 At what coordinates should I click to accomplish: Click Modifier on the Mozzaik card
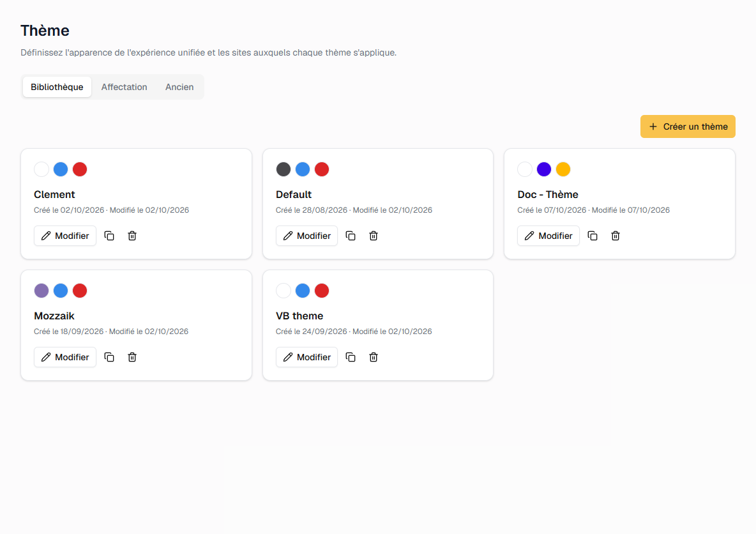point(65,357)
